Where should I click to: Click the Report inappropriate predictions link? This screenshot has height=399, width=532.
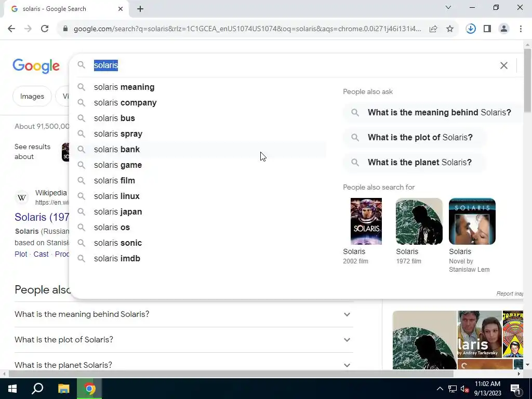(509, 294)
